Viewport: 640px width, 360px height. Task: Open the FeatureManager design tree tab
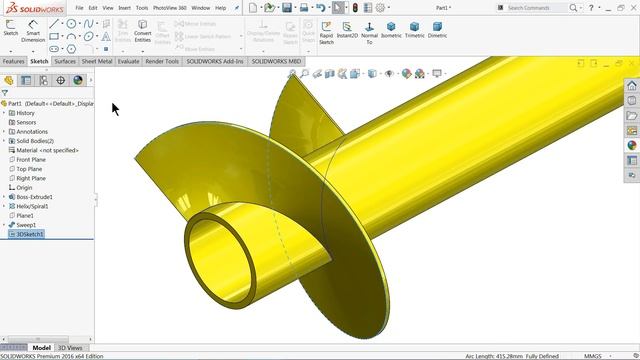(9, 80)
